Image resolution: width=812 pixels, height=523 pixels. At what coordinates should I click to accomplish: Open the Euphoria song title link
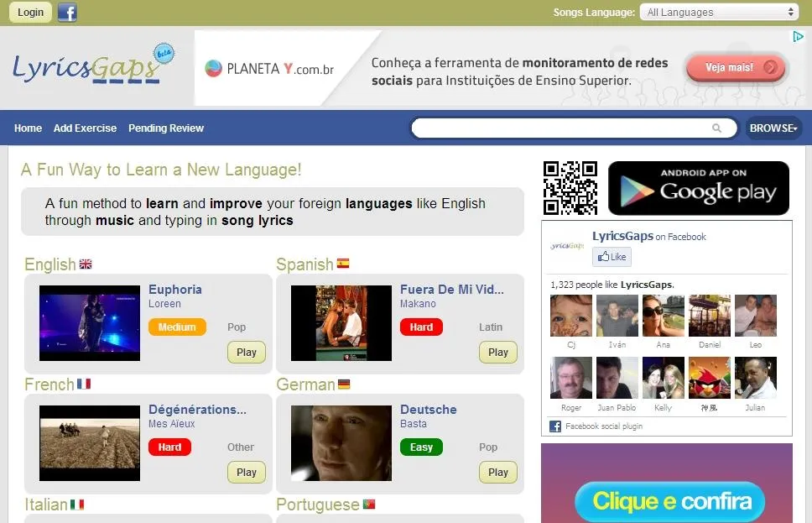tap(175, 290)
